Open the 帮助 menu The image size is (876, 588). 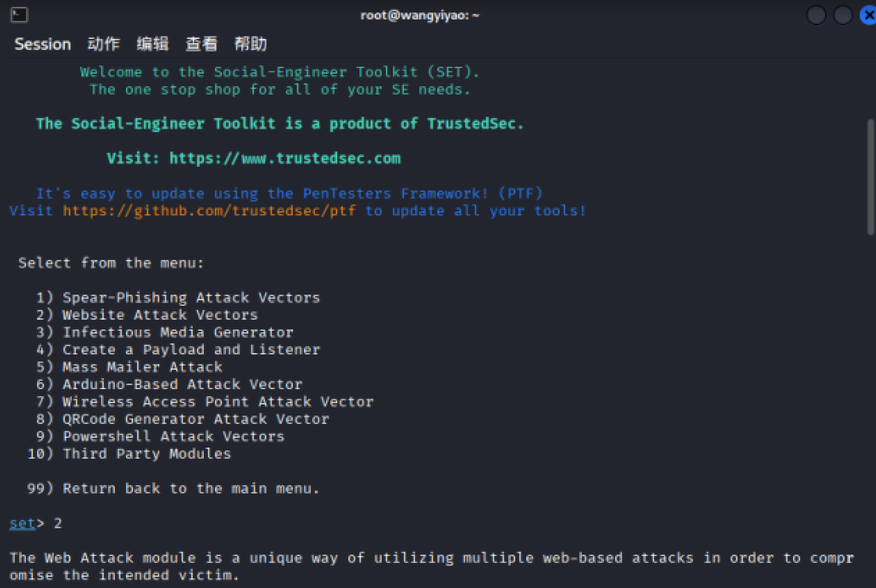pos(251,44)
